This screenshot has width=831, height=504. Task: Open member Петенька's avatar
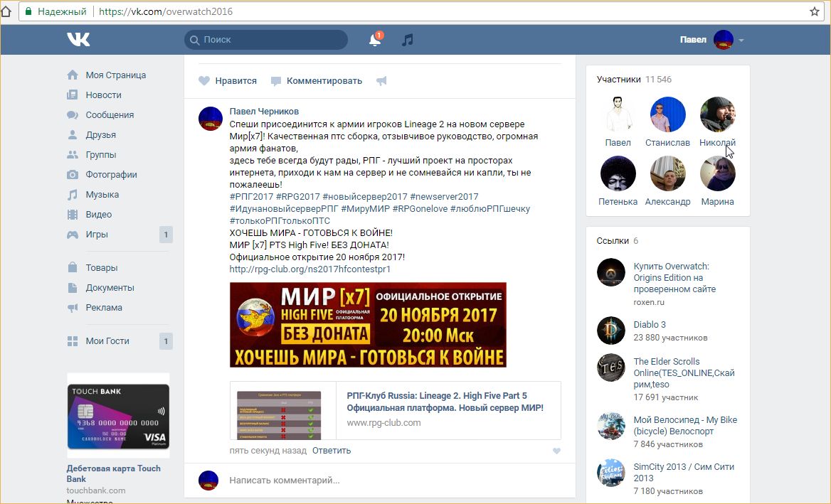pyautogui.click(x=618, y=173)
